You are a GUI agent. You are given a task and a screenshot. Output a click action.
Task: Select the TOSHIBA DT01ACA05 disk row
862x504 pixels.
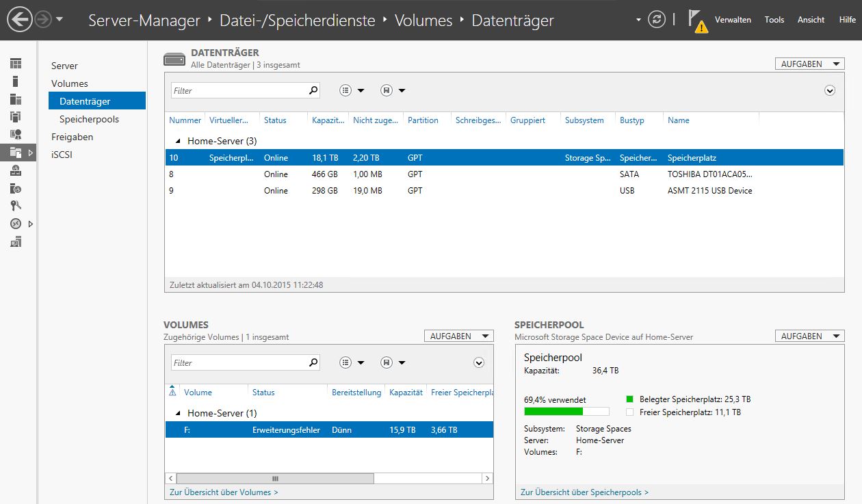[504, 174]
